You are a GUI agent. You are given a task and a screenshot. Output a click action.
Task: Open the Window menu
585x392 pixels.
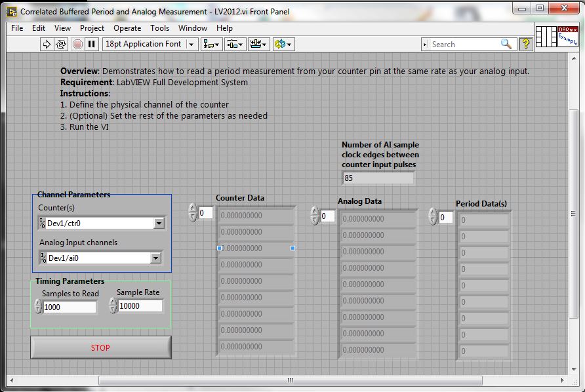point(193,28)
